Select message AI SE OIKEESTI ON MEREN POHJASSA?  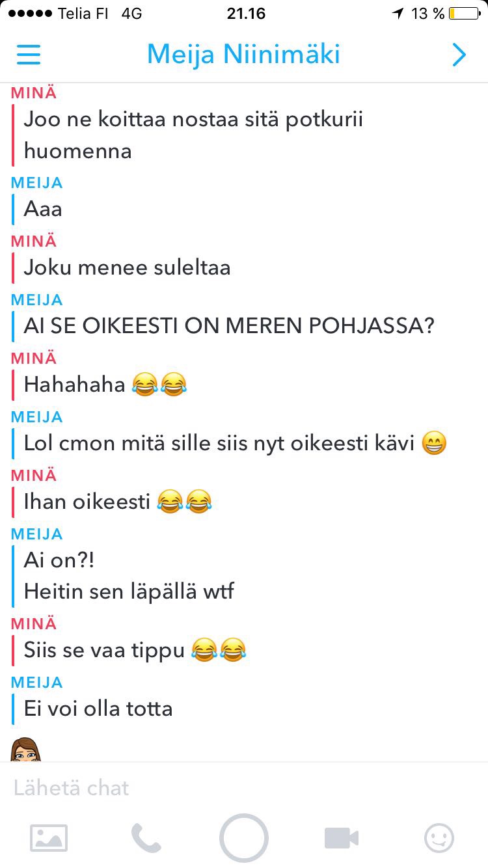229,327
